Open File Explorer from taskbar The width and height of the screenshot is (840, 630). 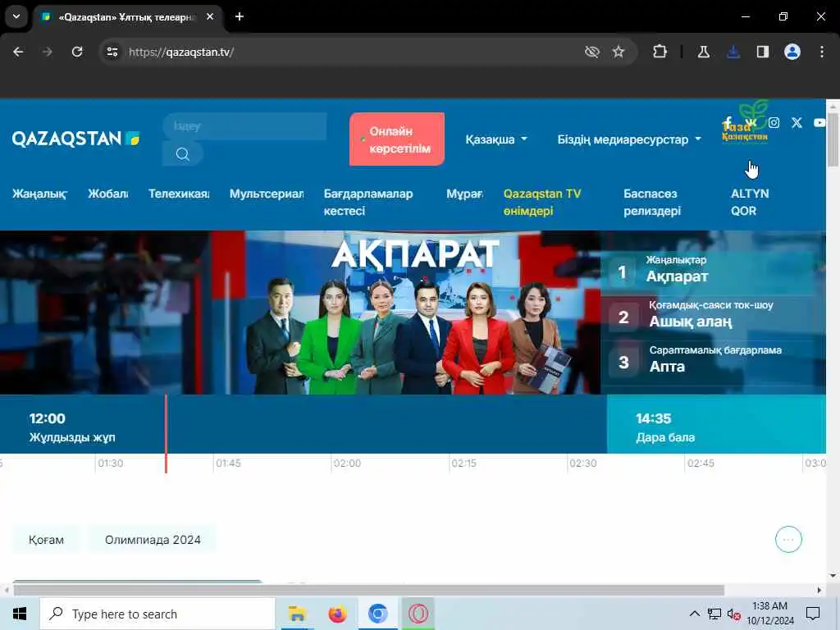click(x=297, y=614)
